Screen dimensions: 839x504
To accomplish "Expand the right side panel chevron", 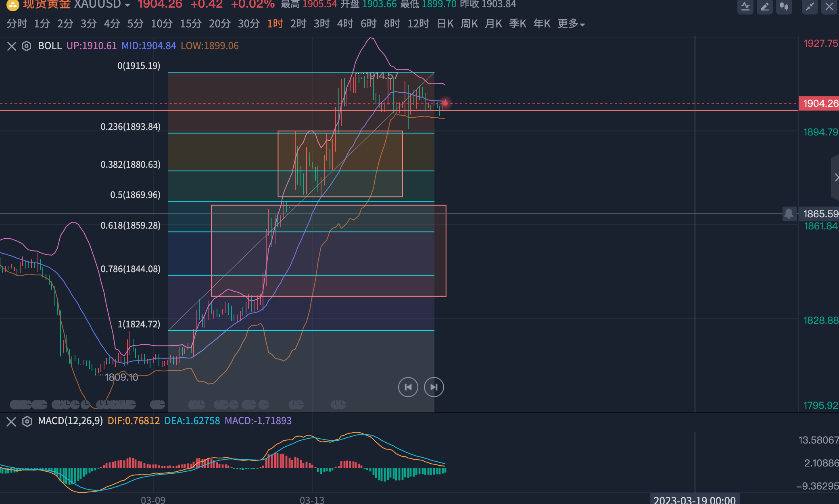I will point(836,177).
